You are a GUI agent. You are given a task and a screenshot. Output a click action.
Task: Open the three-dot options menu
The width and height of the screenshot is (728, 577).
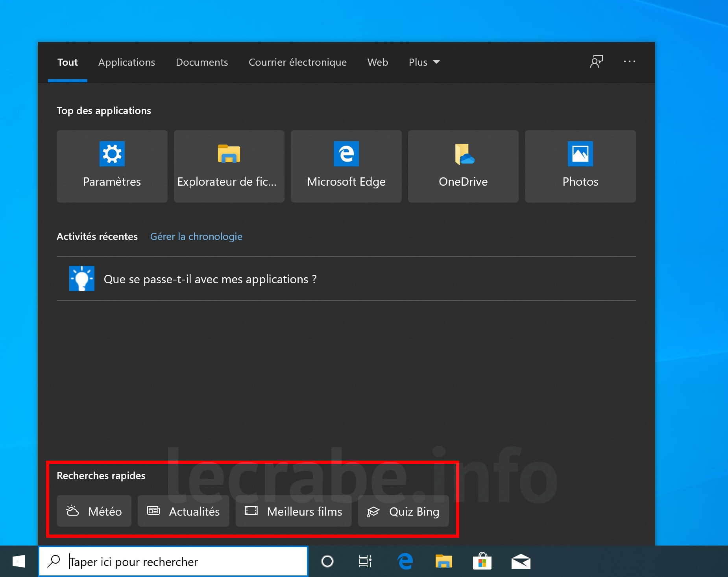pos(630,62)
